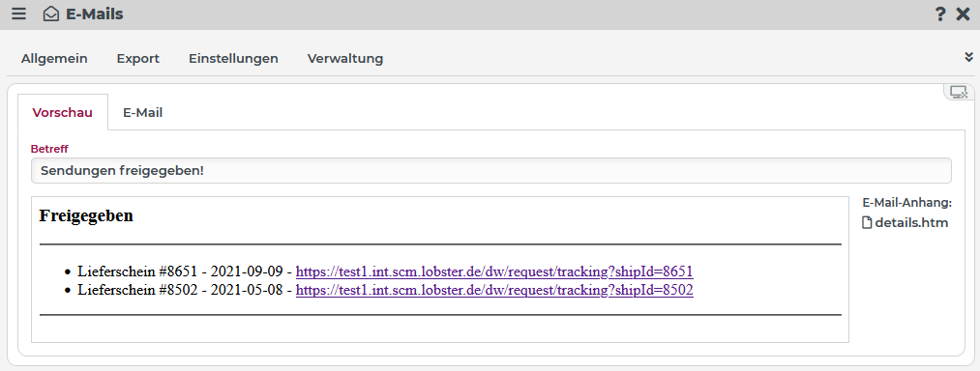This screenshot has width=980, height=371.
Task: Open the Verwaltung menu
Action: coord(345,59)
